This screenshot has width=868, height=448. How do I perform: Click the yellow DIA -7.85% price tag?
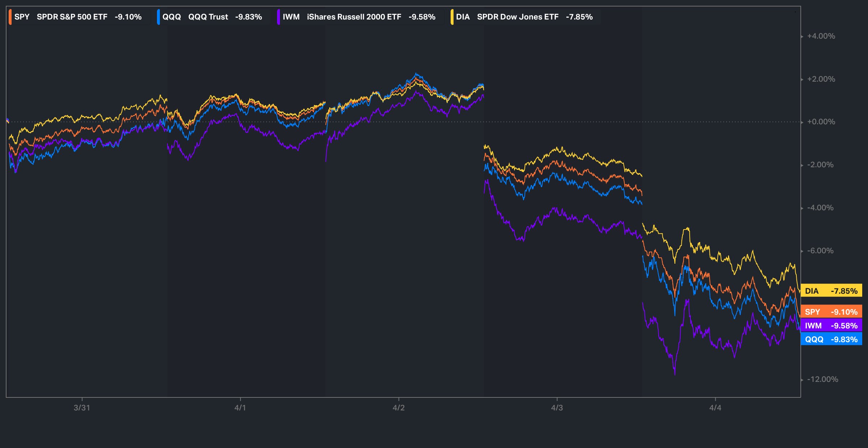(x=831, y=291)
